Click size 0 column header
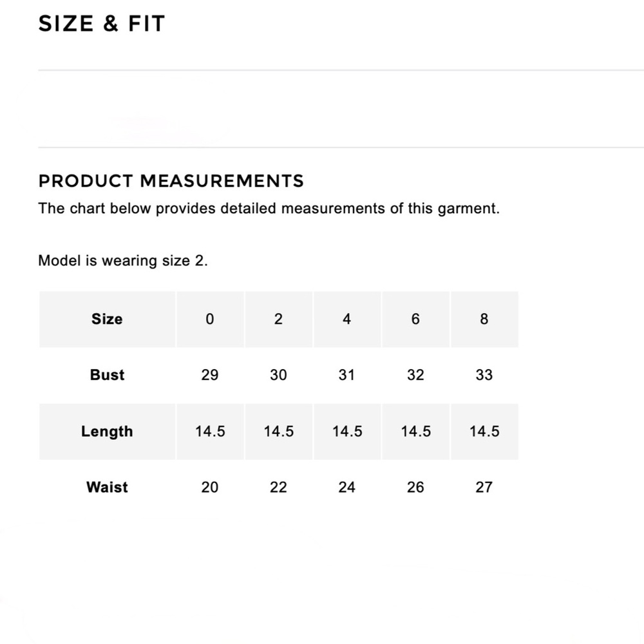644x644 pixels. (x=210, y=319)
